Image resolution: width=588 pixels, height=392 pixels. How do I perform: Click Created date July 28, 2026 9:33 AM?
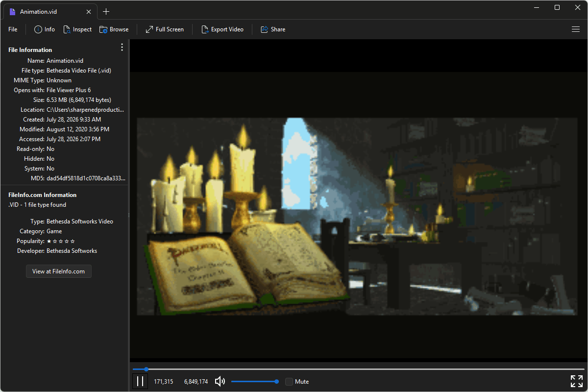pyautogui.click(x=74, y=120)
